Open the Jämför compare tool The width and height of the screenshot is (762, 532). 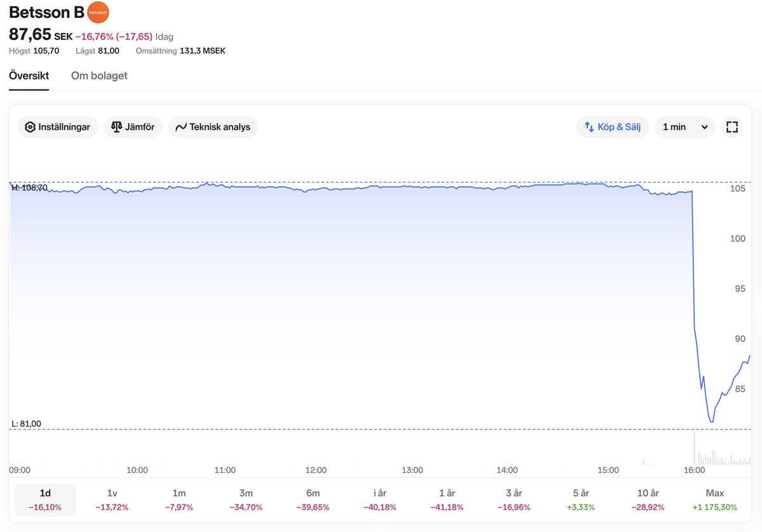pos(133,127)
